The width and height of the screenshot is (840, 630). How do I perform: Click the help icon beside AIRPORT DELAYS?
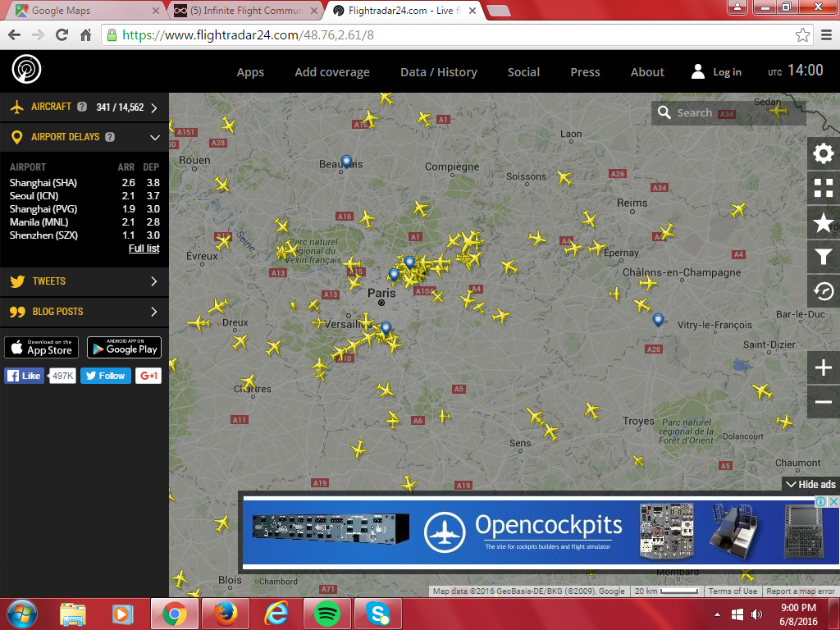click(110, 137)
